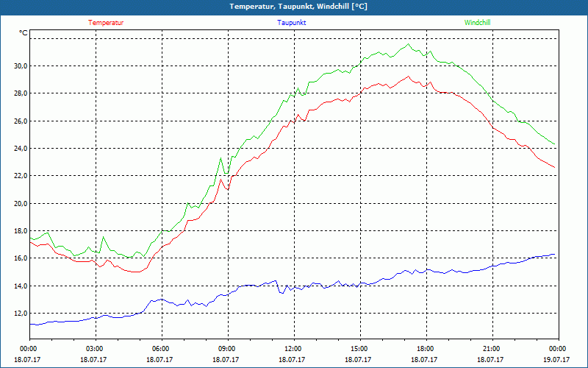Screen dimensions: 588x368
Task: Click the '24,0' y-axis value
Action: click(21, 149)
